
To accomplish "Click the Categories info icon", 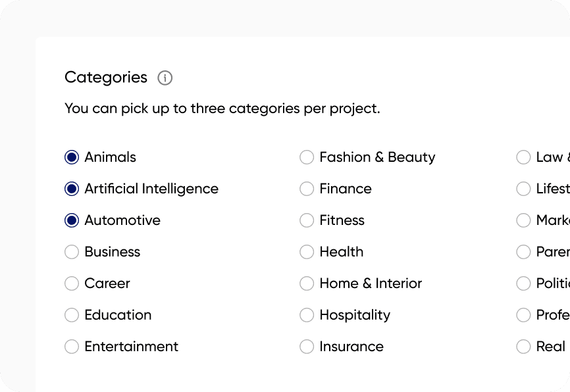I will tap(165, 78).
